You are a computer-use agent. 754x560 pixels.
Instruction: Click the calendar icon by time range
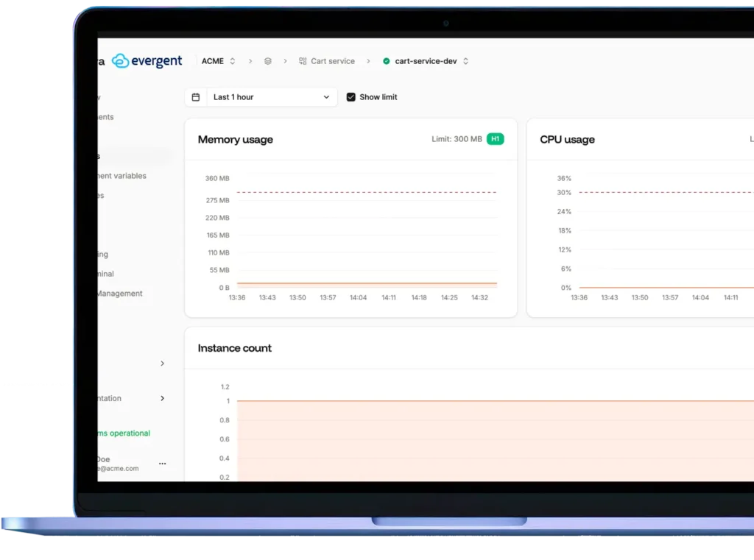196,97
